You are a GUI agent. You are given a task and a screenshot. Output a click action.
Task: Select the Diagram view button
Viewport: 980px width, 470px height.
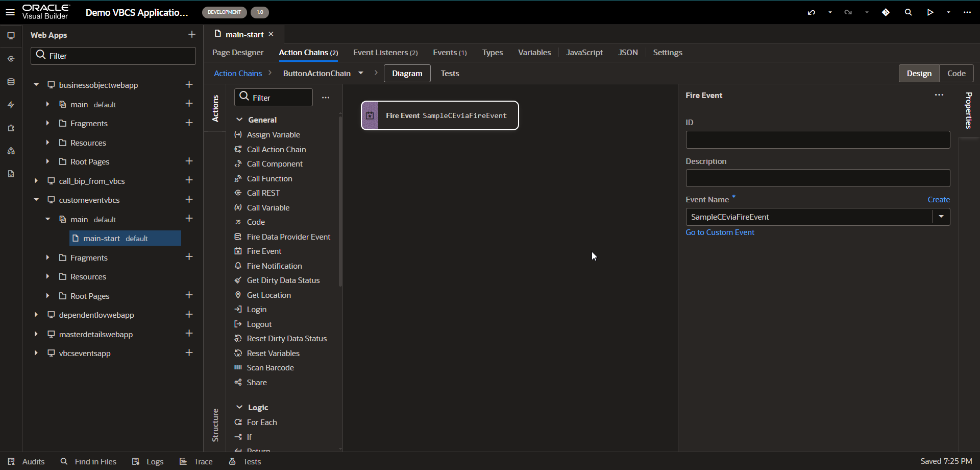click(407, 73)
